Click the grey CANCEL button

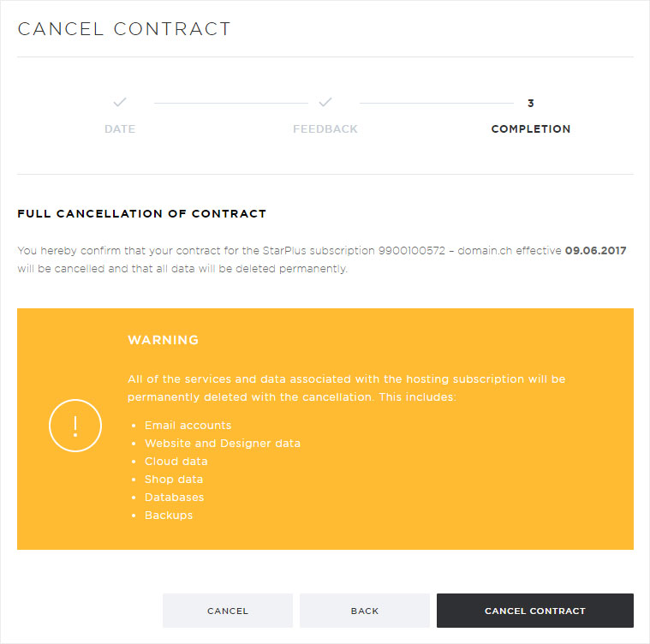click(x=228, y=611)
